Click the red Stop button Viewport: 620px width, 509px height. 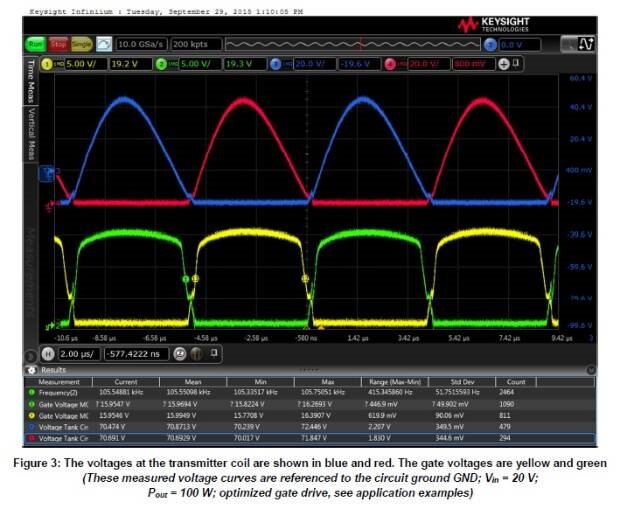coord(58,44)
